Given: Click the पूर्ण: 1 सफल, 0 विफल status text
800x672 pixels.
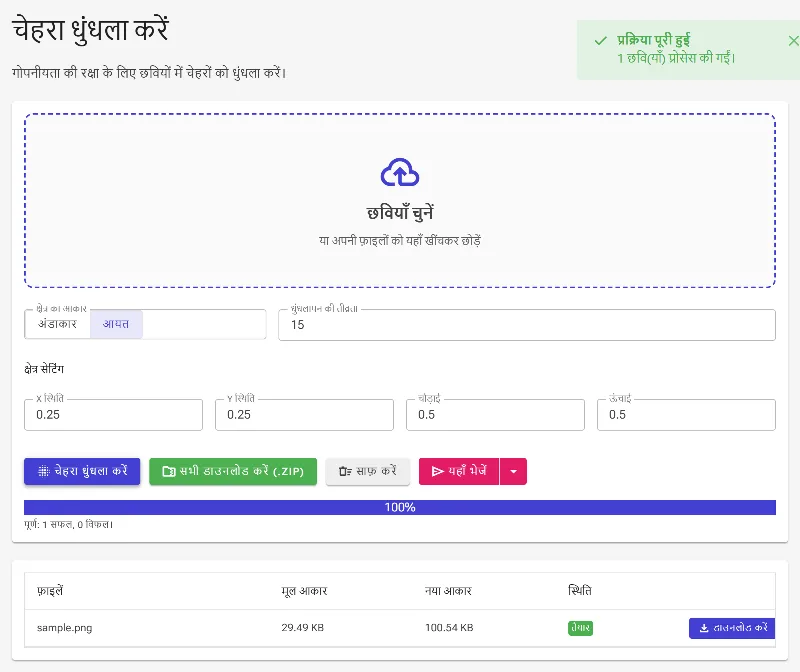Looking at the screenshot, I should click(x=68, y=525).
